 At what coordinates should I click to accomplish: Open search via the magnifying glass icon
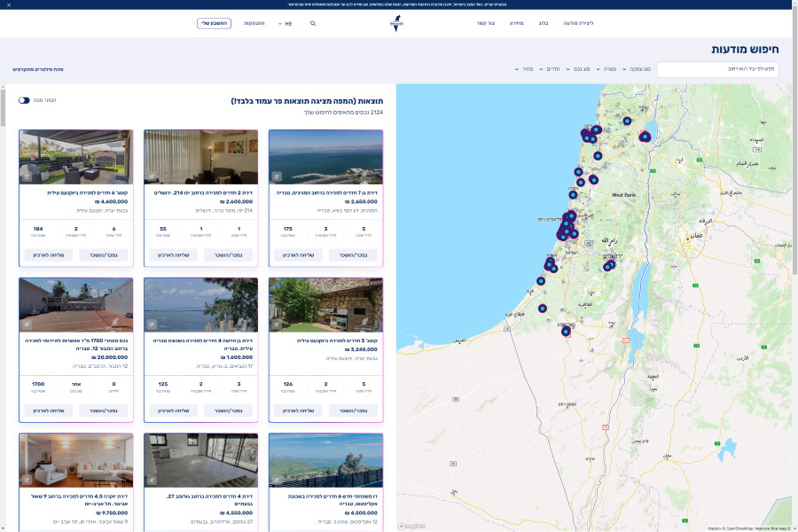click(x=312, y=23)
